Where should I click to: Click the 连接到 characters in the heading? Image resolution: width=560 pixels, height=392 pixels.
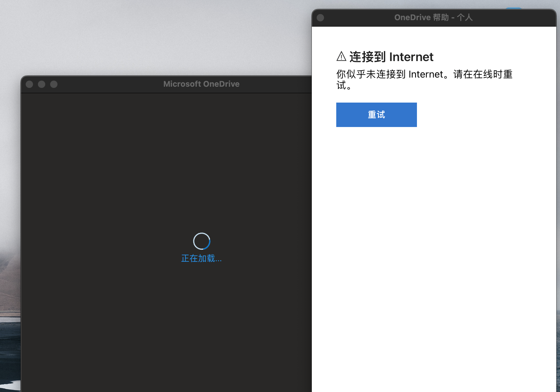point(368,57)
